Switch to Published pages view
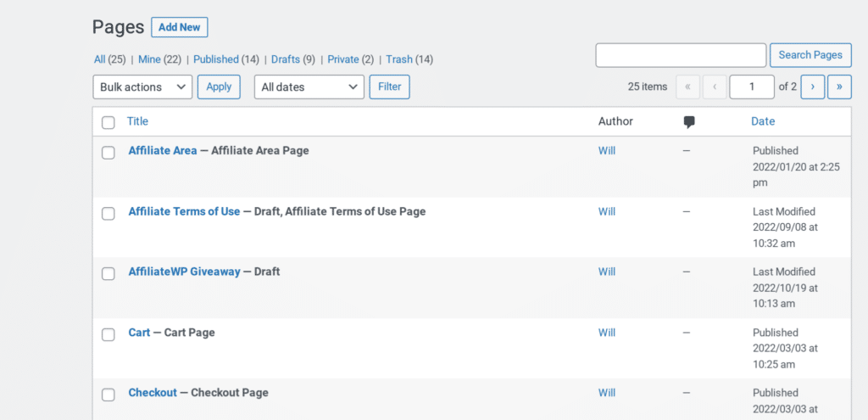The width and height of the screenshot is (868, 420). [216, 59]
